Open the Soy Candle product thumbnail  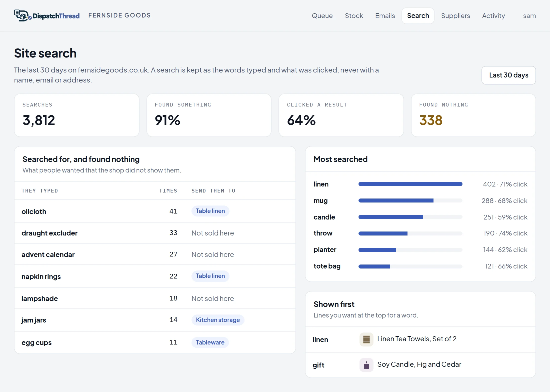[366, 365]
